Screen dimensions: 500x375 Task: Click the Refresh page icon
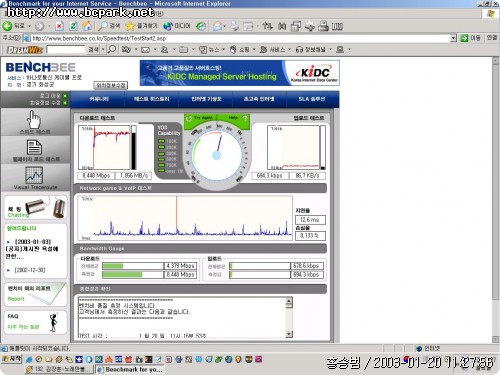[x=73, y=26]
